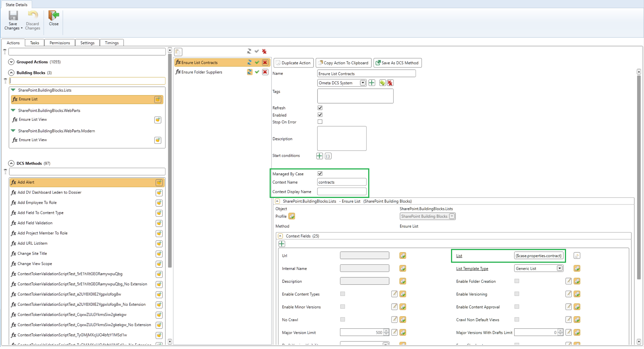Click braces icon beside Start conditions
Image resolution: width=644 pixels, height=349 pixels.
pos(328,156)
